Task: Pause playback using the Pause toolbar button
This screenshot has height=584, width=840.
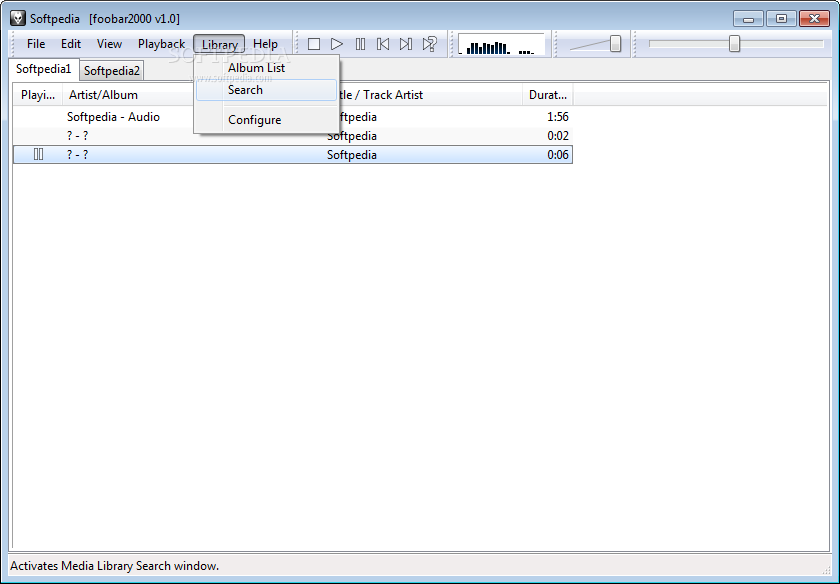Action: pyautogui.click(x=361, y=44)
